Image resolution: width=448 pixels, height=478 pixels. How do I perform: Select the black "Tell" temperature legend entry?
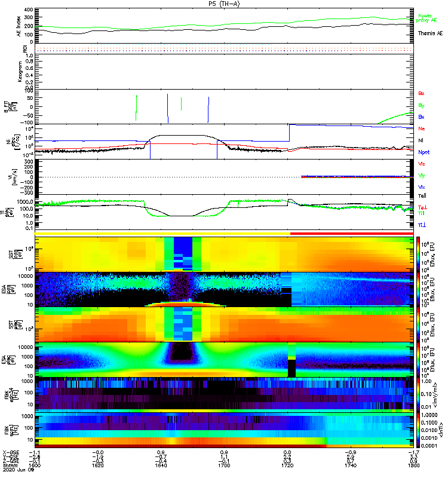click(x=422, y=196)
